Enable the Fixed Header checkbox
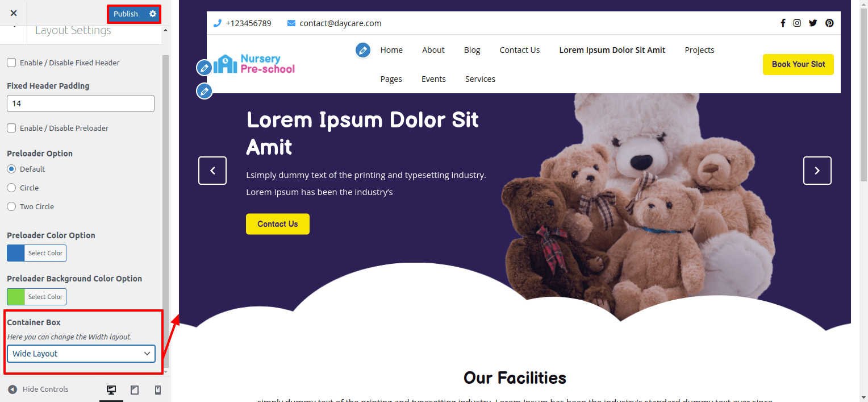Image resolution: width=868 pixels, height=402 pixels. 11,63
